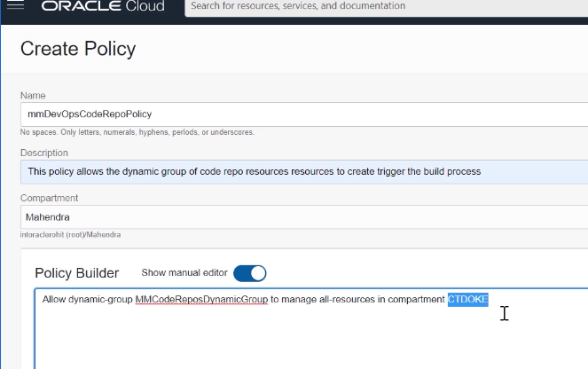This screenshot has height=369, width=588.
Task: Click the Oracle Cloud logo
Action: [x=106, y=6]
